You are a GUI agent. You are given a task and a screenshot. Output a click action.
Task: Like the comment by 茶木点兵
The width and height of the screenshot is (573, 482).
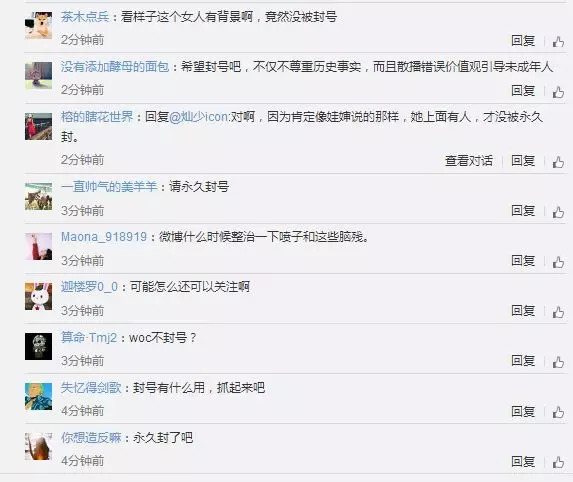tap(558, 41)
